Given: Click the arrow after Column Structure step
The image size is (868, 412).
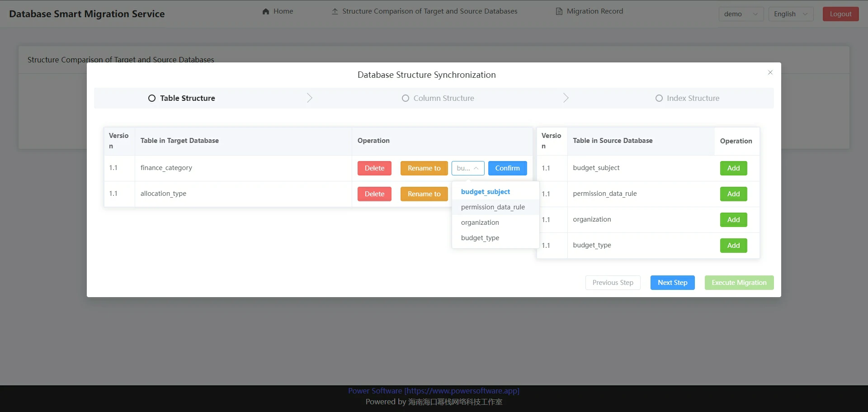Looking at the screenshot, I should tap(566, 98).
